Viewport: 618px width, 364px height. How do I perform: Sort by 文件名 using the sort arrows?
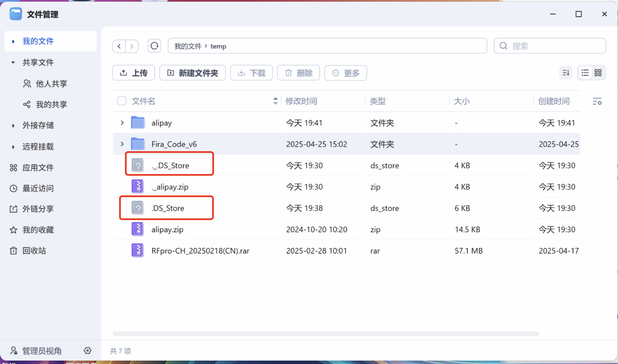click(x=275, y=101)
